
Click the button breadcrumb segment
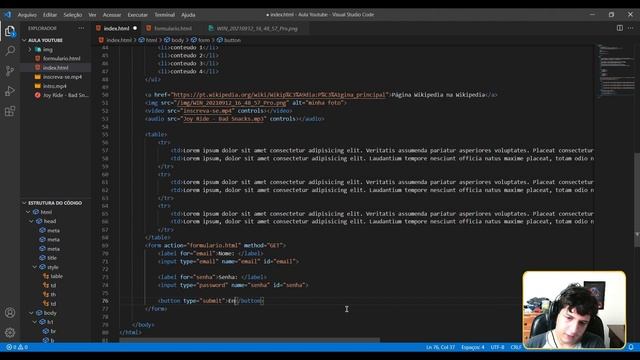pyautogui.click(x=232, y=40)
